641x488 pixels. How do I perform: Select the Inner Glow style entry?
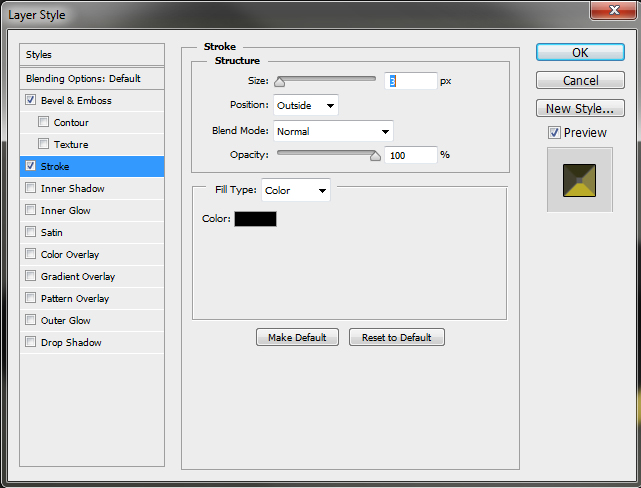click(66, 210)
